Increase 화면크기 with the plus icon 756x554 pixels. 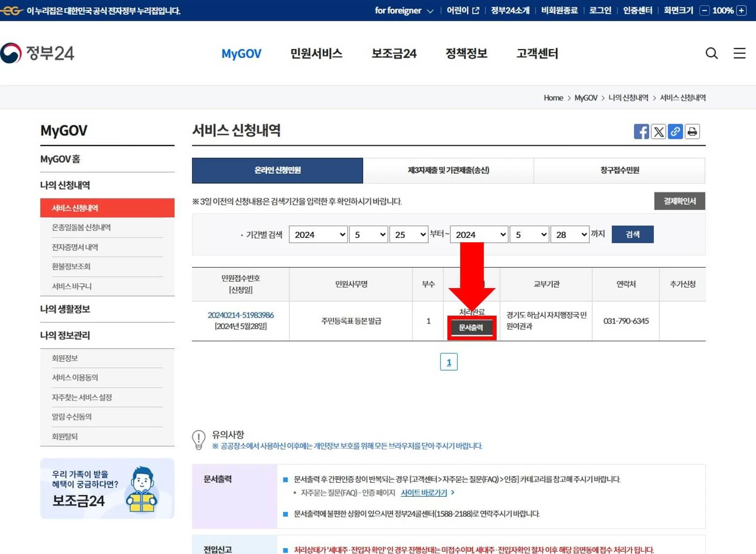coord(741,10)
